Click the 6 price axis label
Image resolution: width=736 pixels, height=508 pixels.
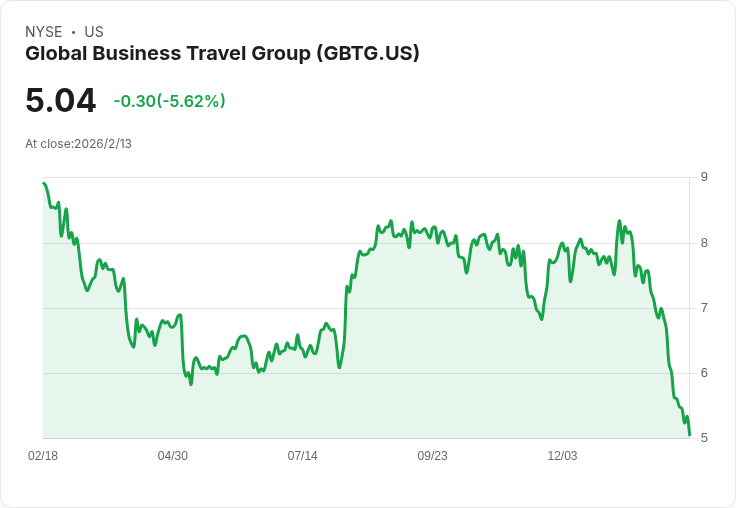704,373
